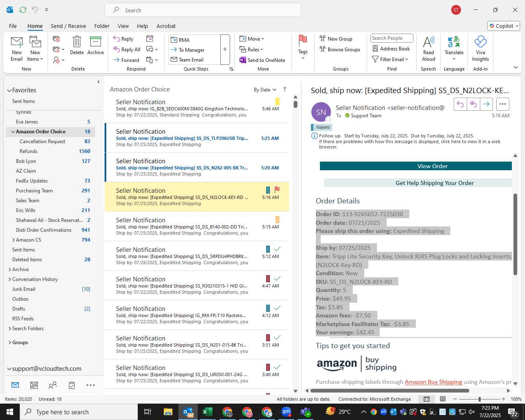Toggle the red flag on 5:16 AM message

(x=277, y=190)
